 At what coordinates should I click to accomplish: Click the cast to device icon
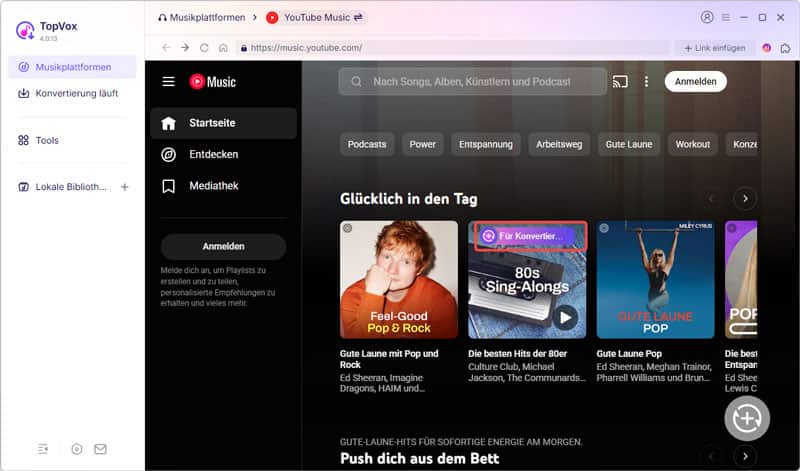tap(620, 82)
